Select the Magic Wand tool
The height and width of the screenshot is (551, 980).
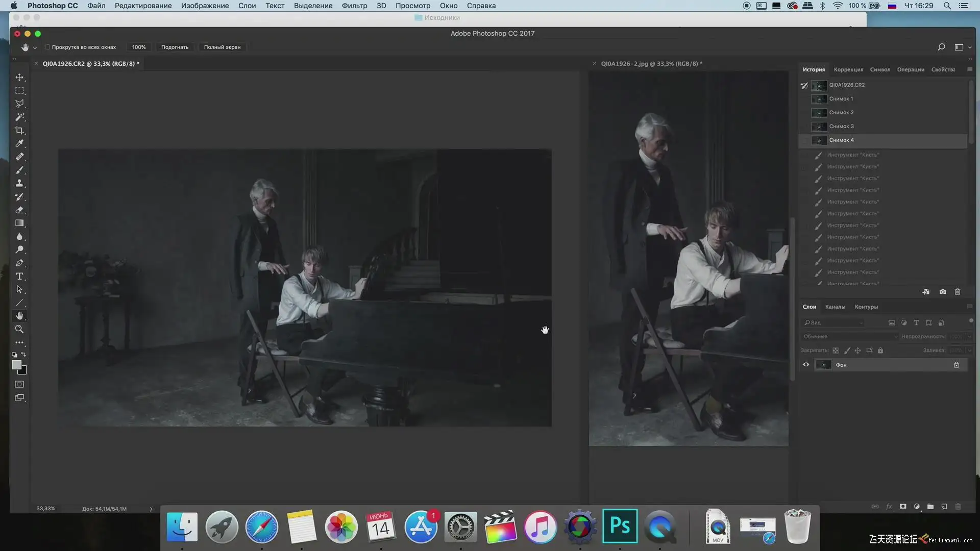pyautogui.click(x=19, y=117)
